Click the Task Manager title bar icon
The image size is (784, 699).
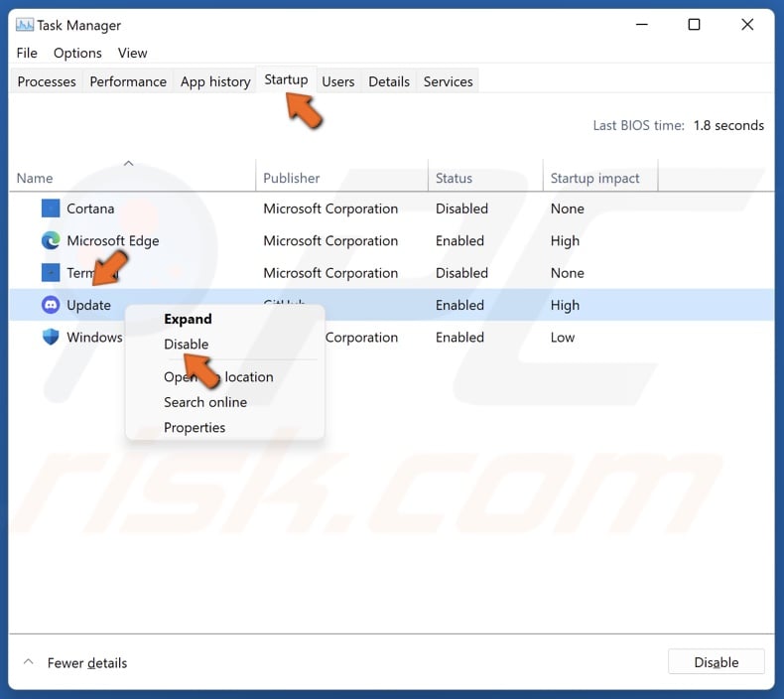tap(25, 25)
